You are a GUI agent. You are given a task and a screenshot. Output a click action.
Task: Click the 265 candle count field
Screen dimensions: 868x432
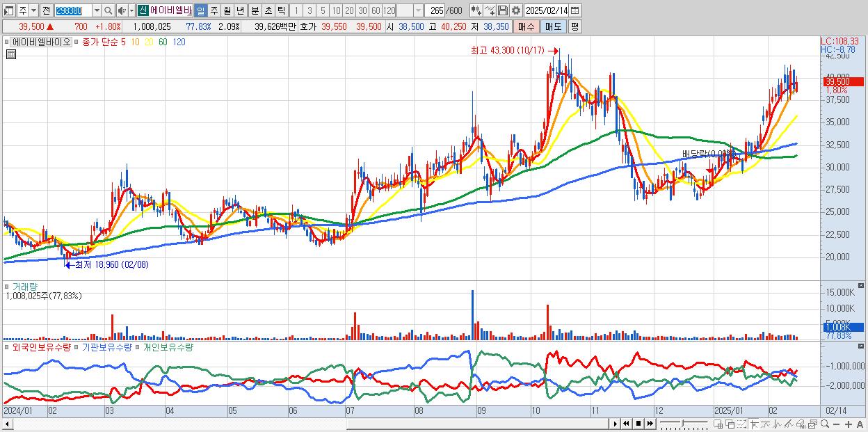pos(435,10)
